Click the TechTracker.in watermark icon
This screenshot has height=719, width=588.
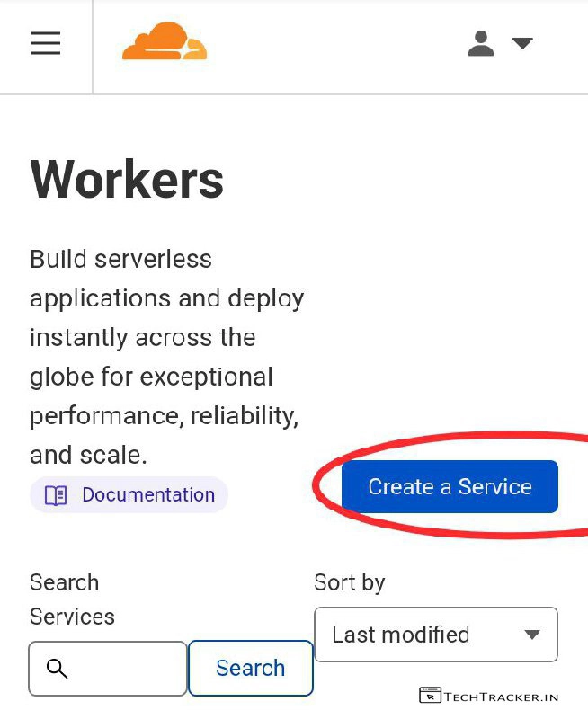[x=429, y=696]
